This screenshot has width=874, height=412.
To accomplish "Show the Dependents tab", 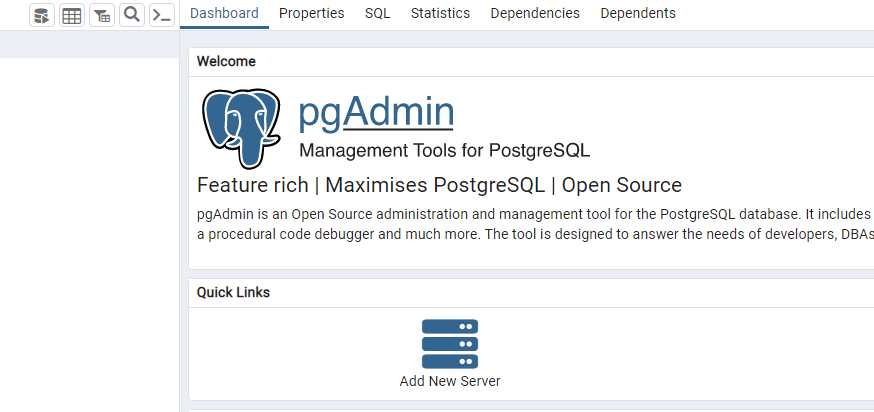I will tap(638, 13).
